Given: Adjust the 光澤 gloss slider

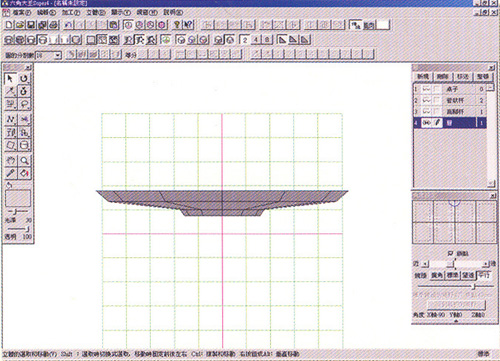Looking at the screenshot, I should pos(15,212).
